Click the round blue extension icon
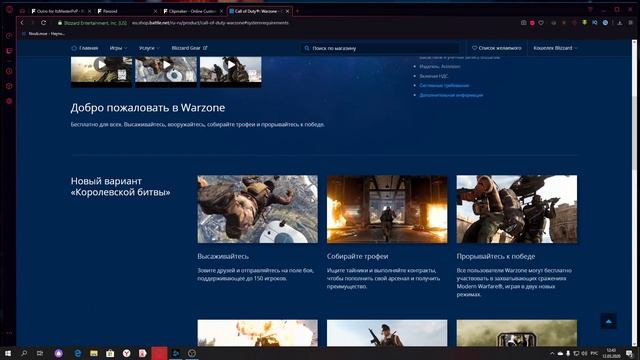The height and width of the screenshot is (360, 640). [x=605, y=23]
